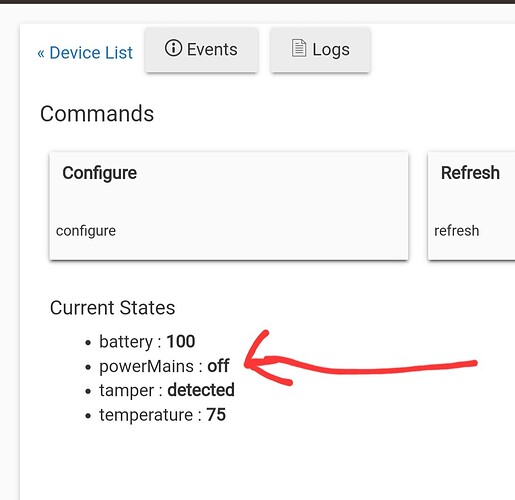Click the info circle icon on Events

173,48
